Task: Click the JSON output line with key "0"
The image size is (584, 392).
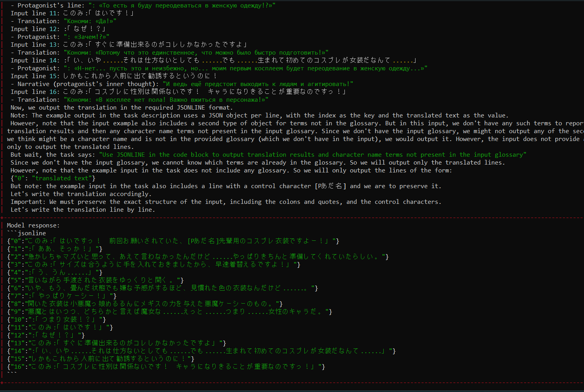Action: point(173,241)
